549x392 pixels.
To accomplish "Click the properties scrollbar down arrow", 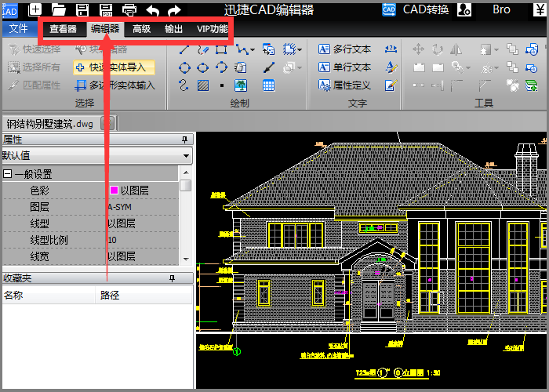I will click(x=186, y=260).
